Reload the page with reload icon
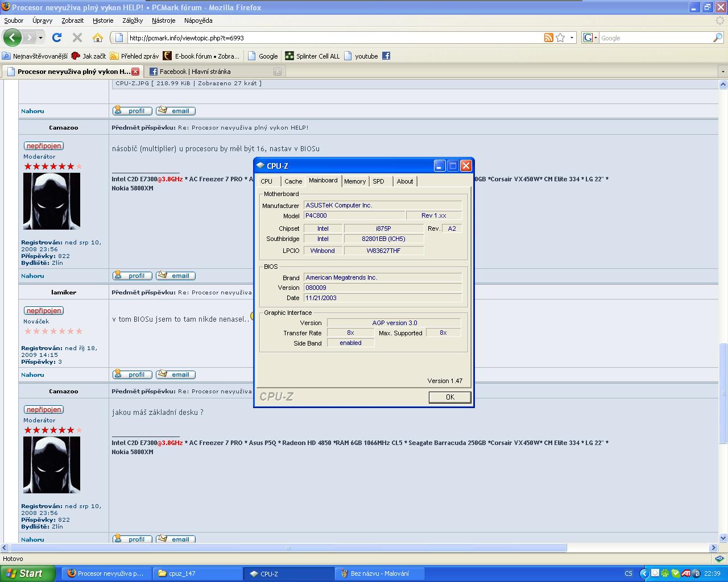728x582 pixels. point(57,38)
